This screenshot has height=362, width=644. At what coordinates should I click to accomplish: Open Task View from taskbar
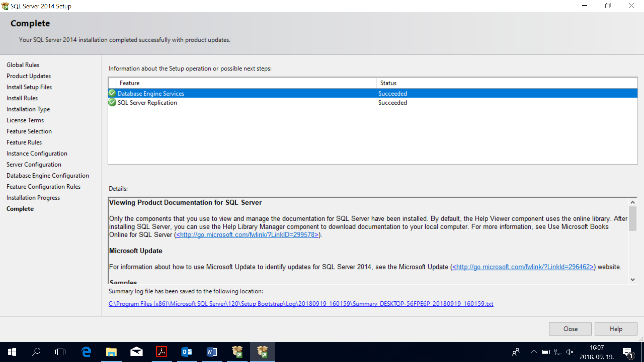pos(60,352)
